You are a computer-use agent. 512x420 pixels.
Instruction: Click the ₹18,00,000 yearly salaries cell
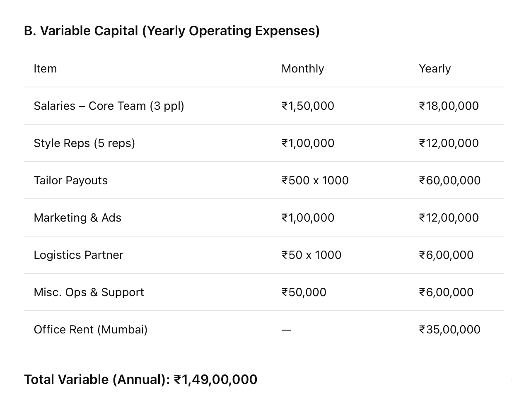[449, 106]
